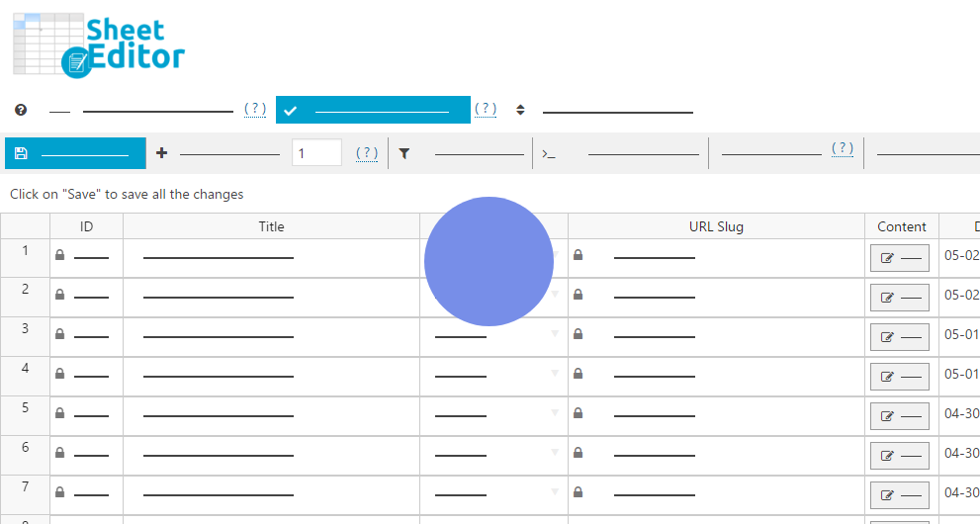Viewport: 980px width, 524px height.
Task: Focus the number field showing 1
Action: (316, 153)
